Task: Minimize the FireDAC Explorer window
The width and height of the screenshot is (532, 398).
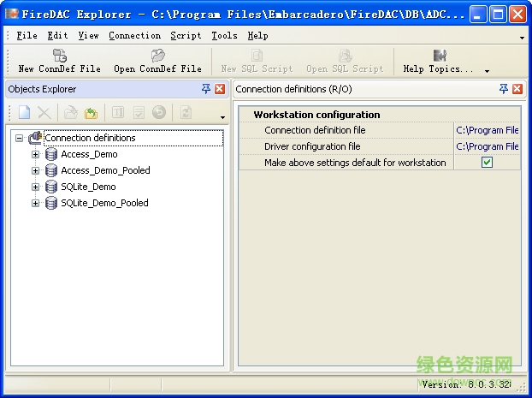Action: pyautogui.click(x=478, y=15)
